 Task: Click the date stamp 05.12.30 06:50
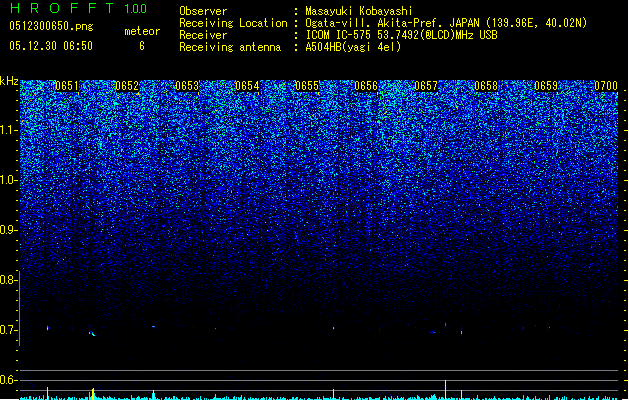click(x=51, y=46)
